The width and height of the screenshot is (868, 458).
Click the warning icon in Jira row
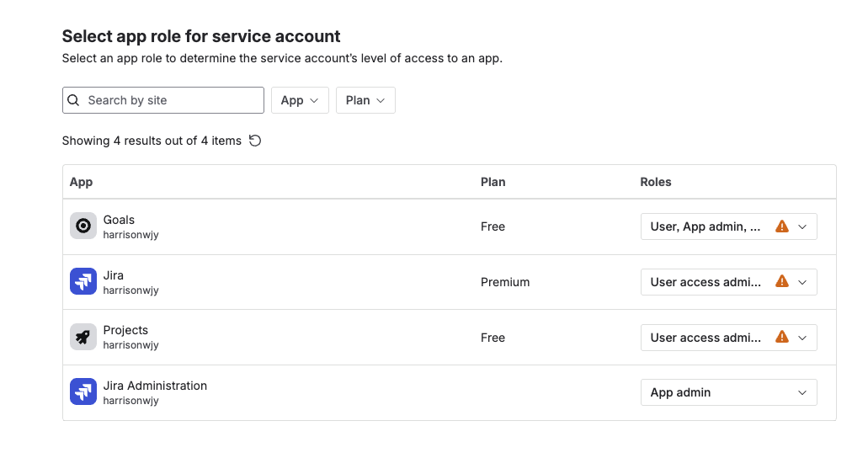point(781,282)
